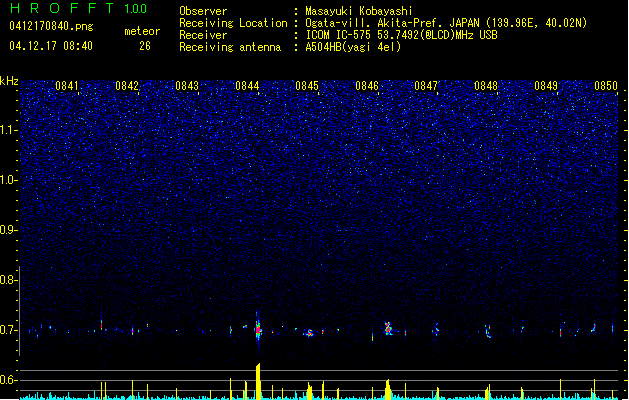Click the 0846 time marker
Viewport: 629px width, 400px height.
[367, 86]
